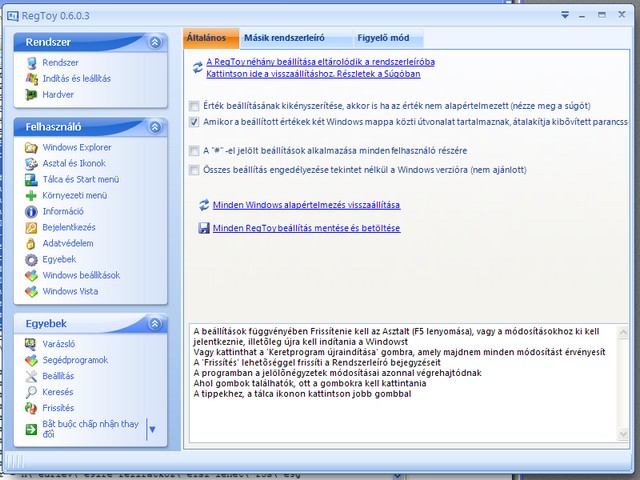Select the Hardver sidebar link
The width and height of the screenshot is (640, 480).
click(x=58, y=95)
